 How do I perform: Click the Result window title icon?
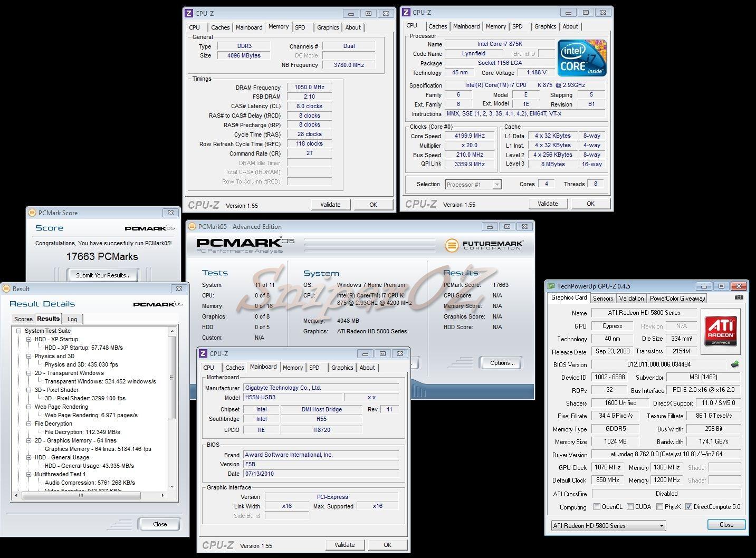point(6,288)
